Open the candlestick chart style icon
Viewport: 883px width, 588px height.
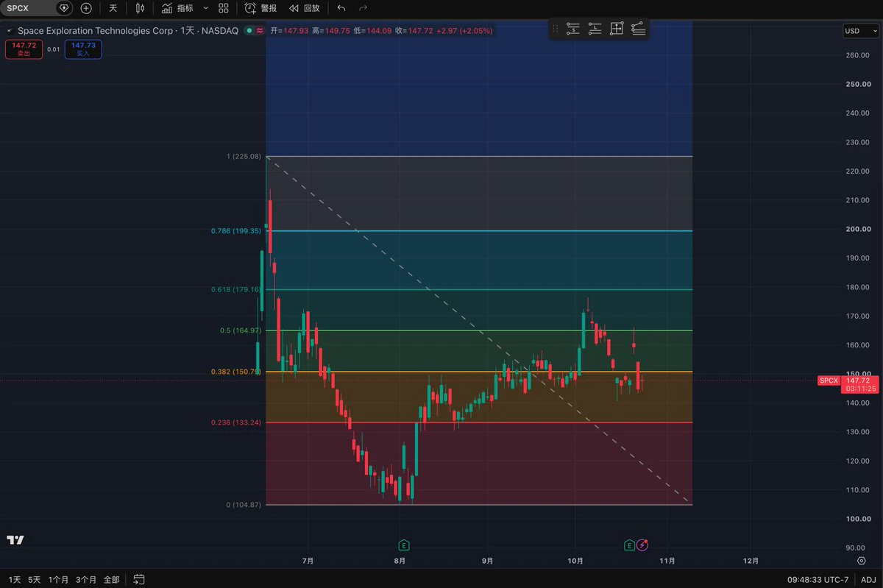pyautogui.click(x=141, y=8)
